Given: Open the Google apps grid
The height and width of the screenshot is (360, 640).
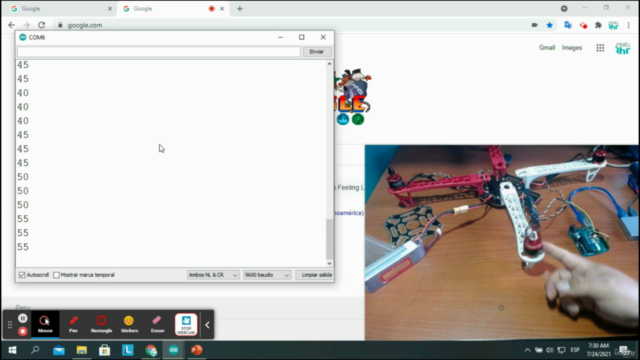Looking at the screenshot, I should tap(600, 48).
